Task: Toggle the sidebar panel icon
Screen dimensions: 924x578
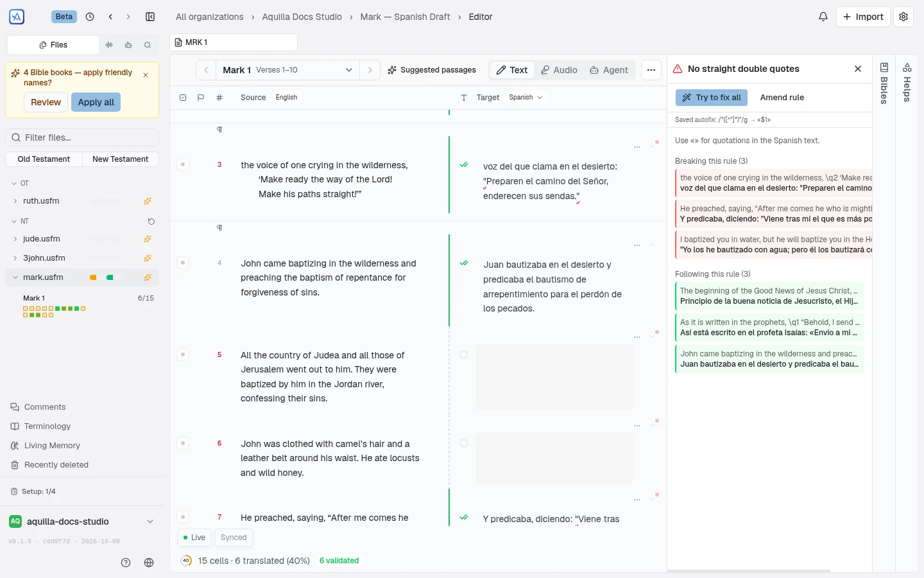Action: 150,17
